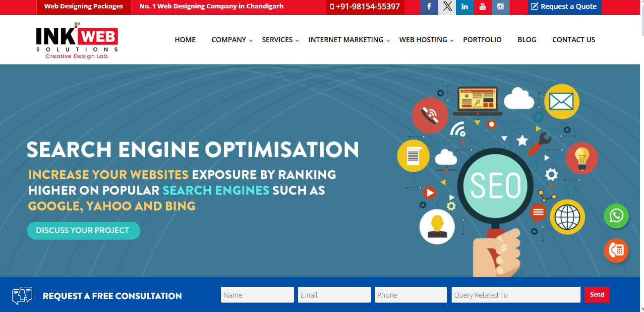Go to the Portfolio menu item
644x312 pixels.
tap(482, 40)
